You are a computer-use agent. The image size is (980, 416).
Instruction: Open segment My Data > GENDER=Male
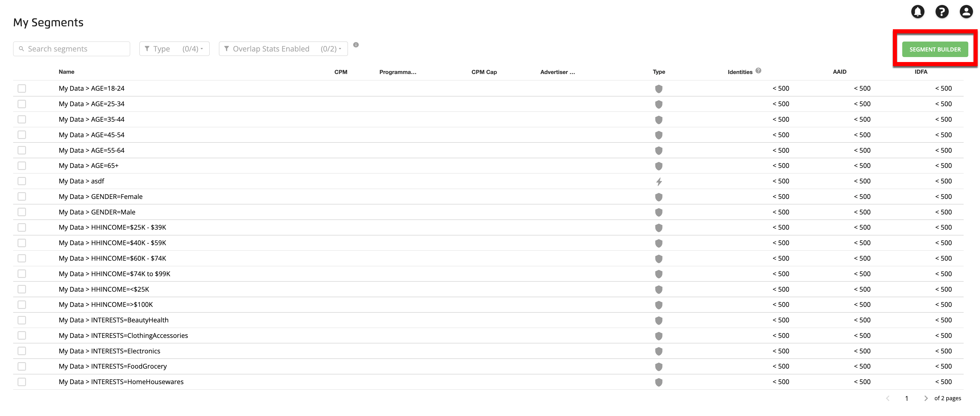[x=97, y=212]
